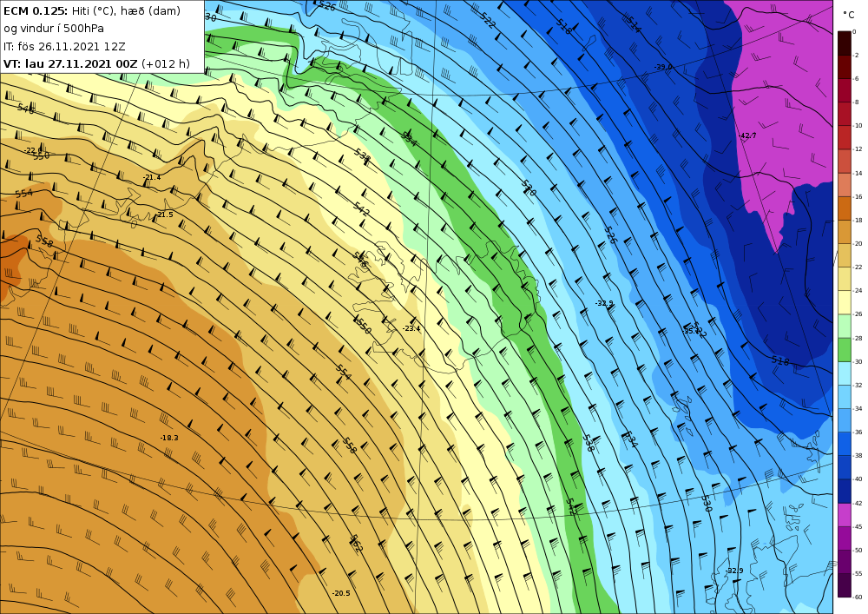
Task: Select the initial time "IT: fös 26.11.2021 12Z"
Action: [64, 46]
